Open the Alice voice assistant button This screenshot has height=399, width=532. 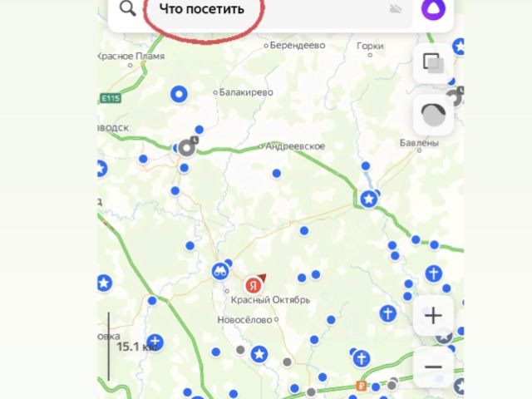tap(433, 9)
